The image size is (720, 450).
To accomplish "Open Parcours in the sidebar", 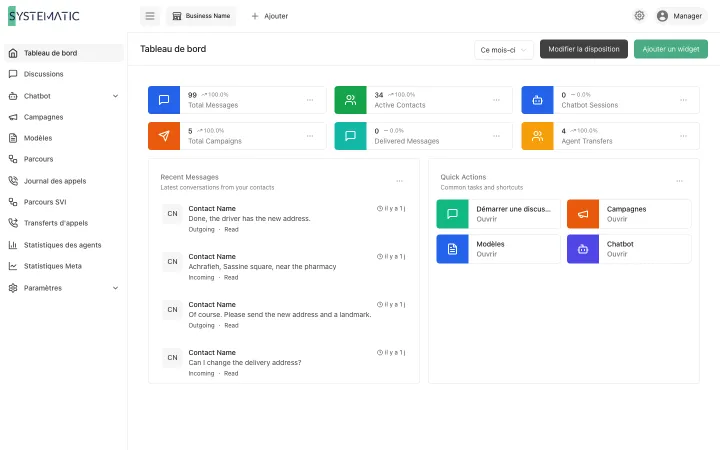I will (64, 159).
